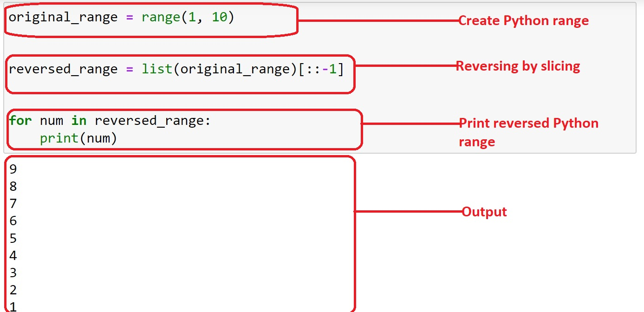The image size is (644, 312).
Task: Select output value 1 in the last row
Action: pyautogui.click(x=13, y=306)
